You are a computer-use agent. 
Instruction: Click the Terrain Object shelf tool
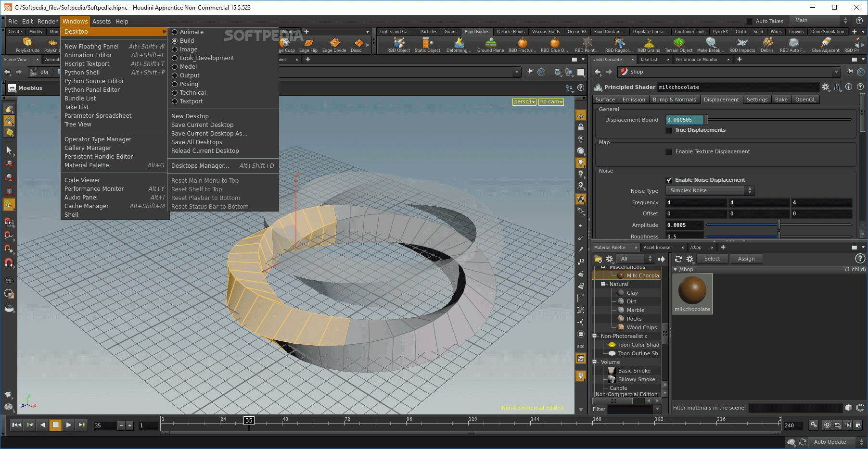coord(678,45)
